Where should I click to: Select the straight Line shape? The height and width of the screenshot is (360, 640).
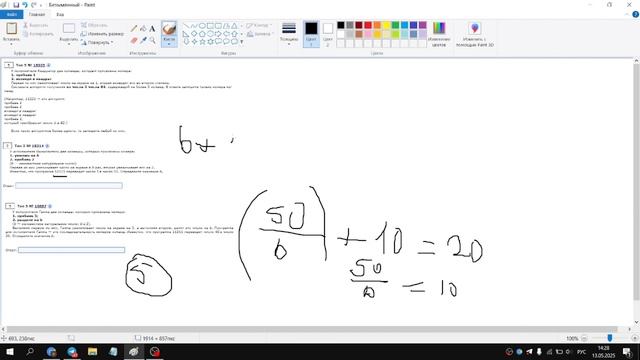[186, 26]
